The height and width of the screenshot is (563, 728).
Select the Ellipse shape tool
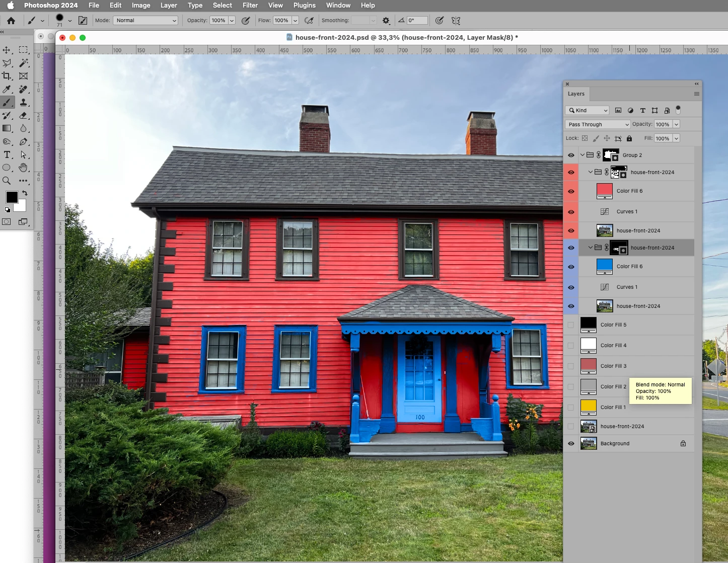pos(7,168)
